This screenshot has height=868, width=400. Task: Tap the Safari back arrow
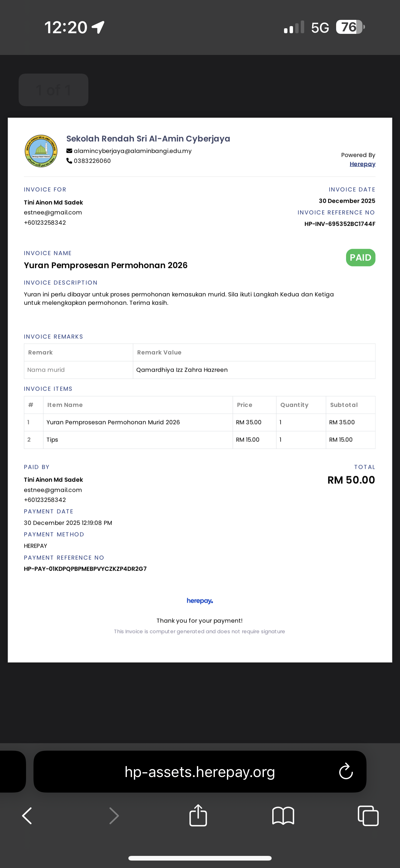point(27,816)
